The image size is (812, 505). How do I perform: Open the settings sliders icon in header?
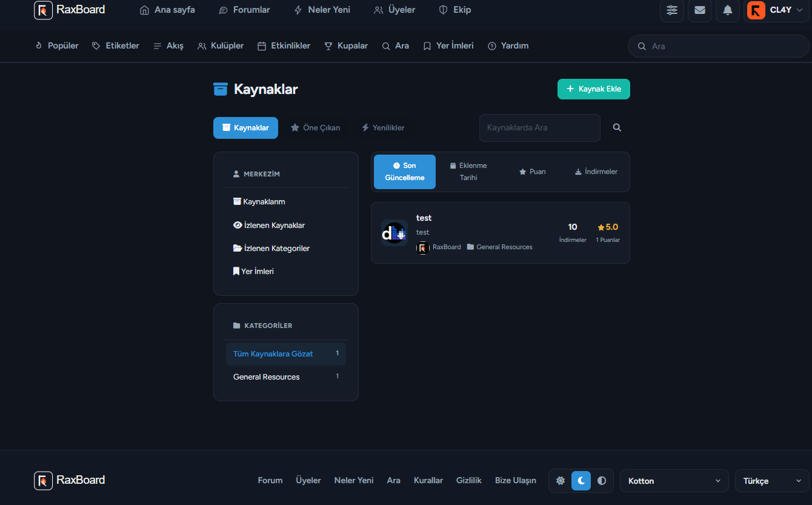[672, 10]
